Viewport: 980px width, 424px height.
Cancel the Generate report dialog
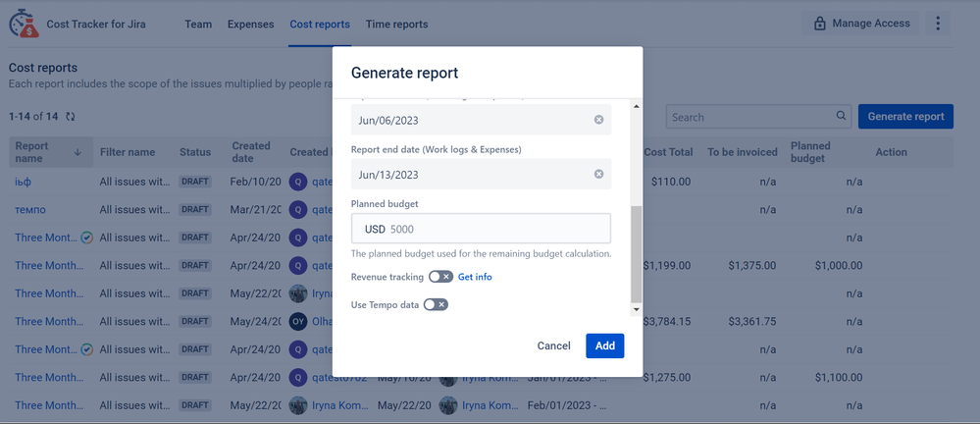[x=553, y=345]
